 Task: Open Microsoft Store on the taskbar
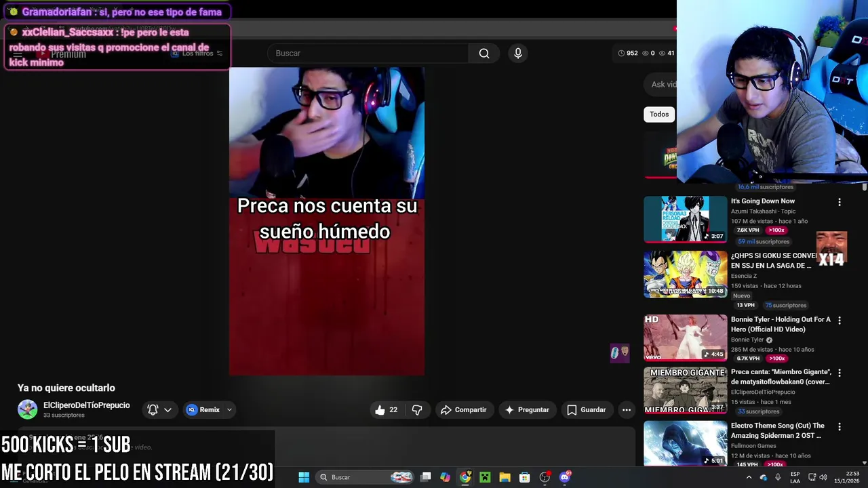click(x=524, y=477)
